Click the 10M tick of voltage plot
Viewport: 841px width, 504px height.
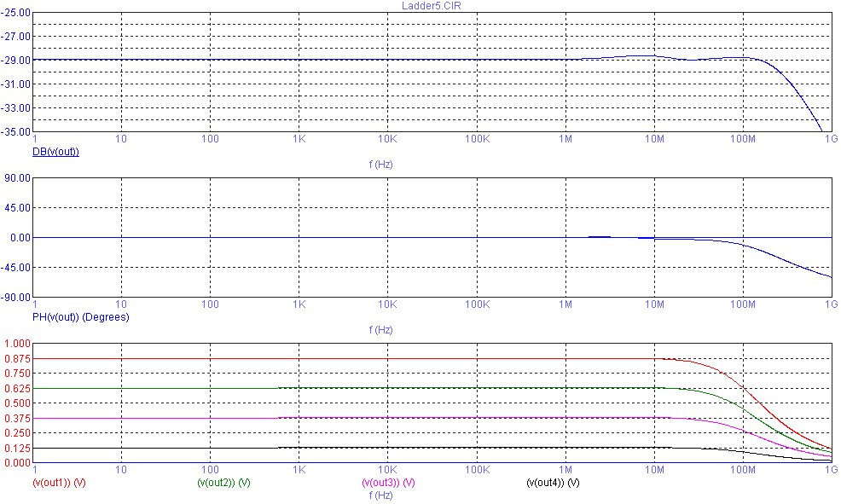654,470
